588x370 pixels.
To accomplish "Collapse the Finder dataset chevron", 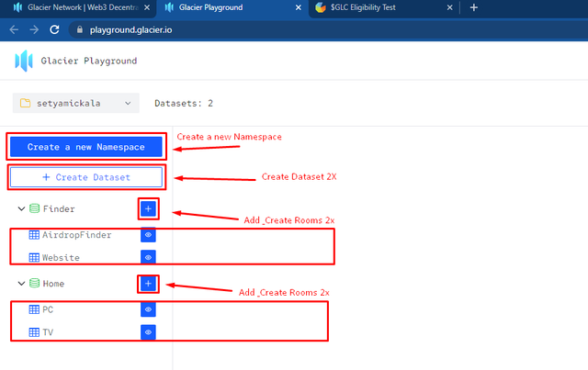I will (21, 208).
